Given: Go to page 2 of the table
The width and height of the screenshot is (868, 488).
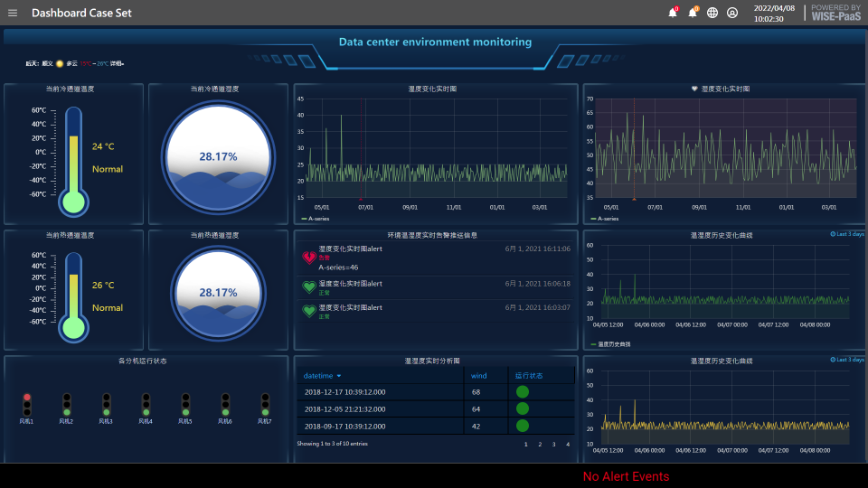Looking at the screenshot, I should (x=540, y=445).
